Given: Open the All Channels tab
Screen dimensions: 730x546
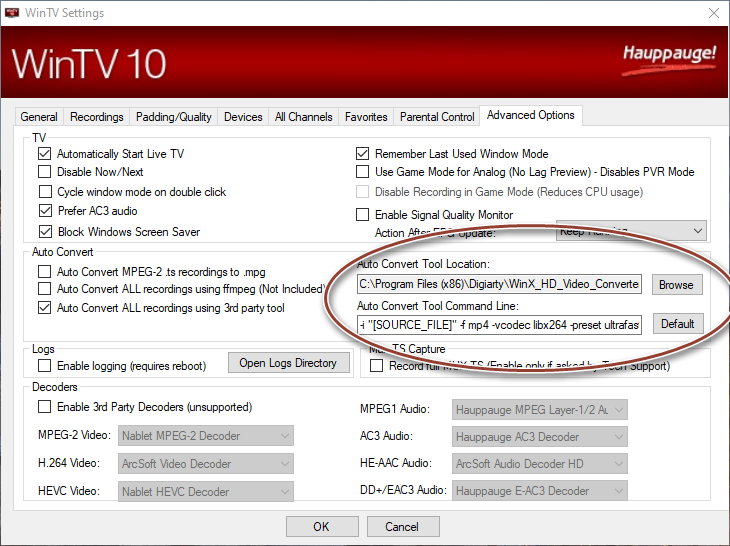Looking at the screenshot, I should click(304, 117).
